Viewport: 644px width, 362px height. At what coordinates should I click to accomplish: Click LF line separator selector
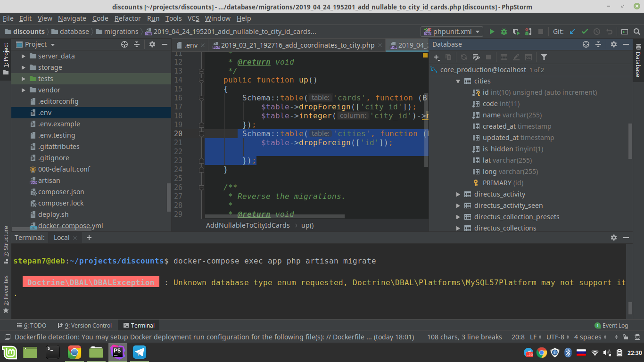click(x=536, y=337)
